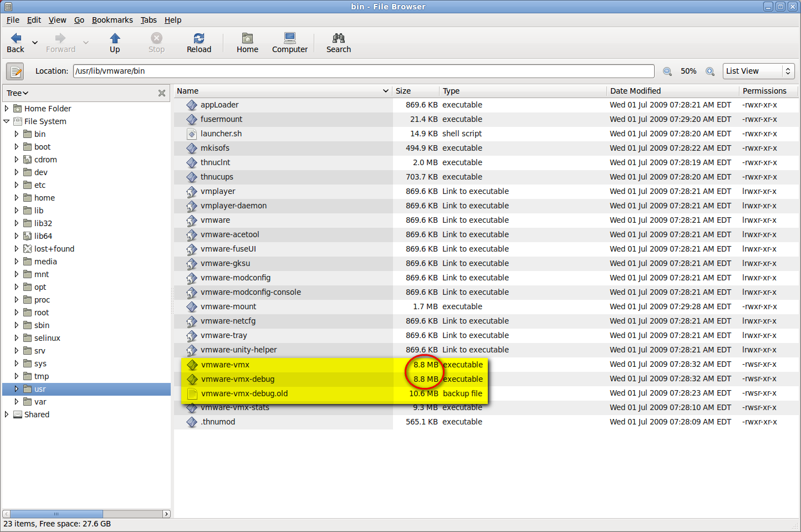801x532 pixels.
Task: Click the zoom out magnifier icon
Action: pyautogui.click(x=667, y=71)
